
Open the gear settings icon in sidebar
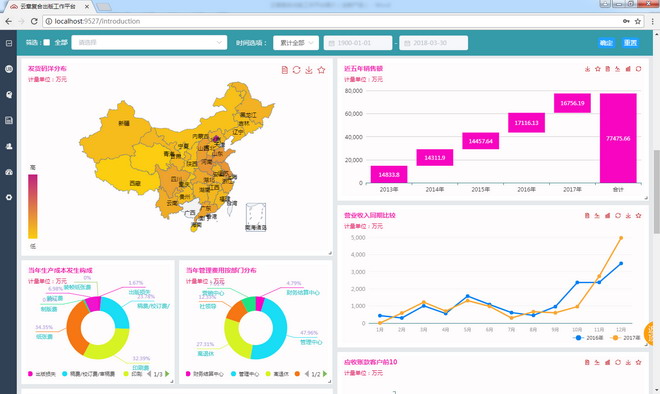tap(9, 197)
